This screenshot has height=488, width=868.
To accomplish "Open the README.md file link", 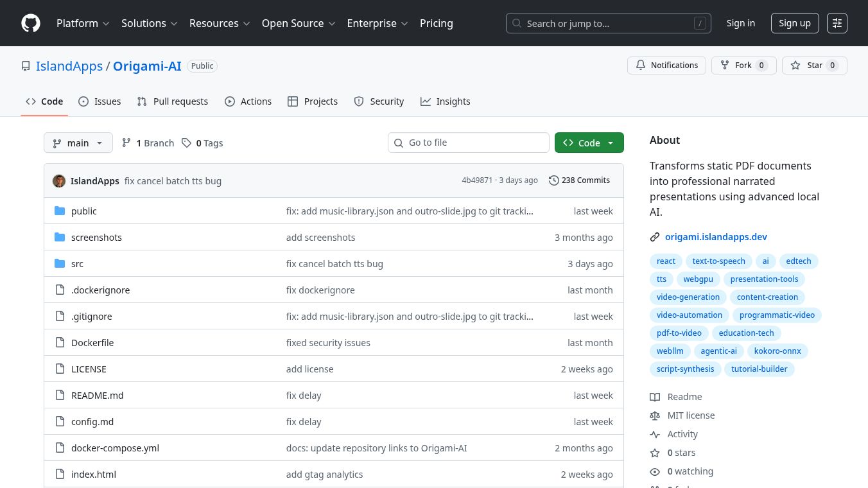I will 97,396.
